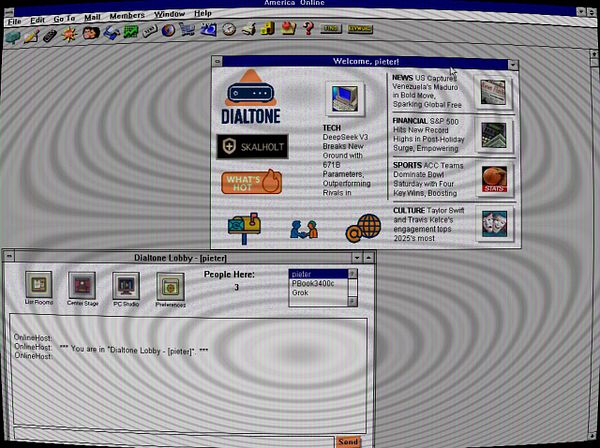The height and width of the screenshot is (448, 600).
Task: Open the Members menu
Action: 127,16
